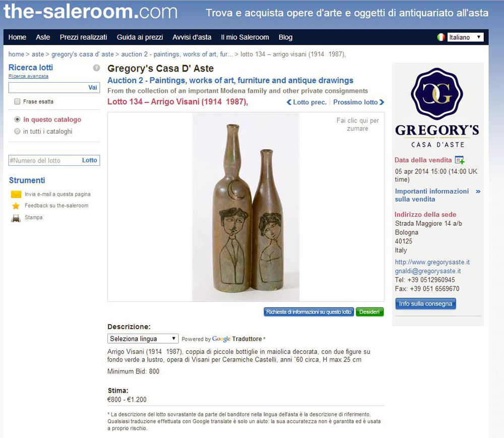Click the Italian flag icon
This screenshot has width=504, height=438.
441,37
